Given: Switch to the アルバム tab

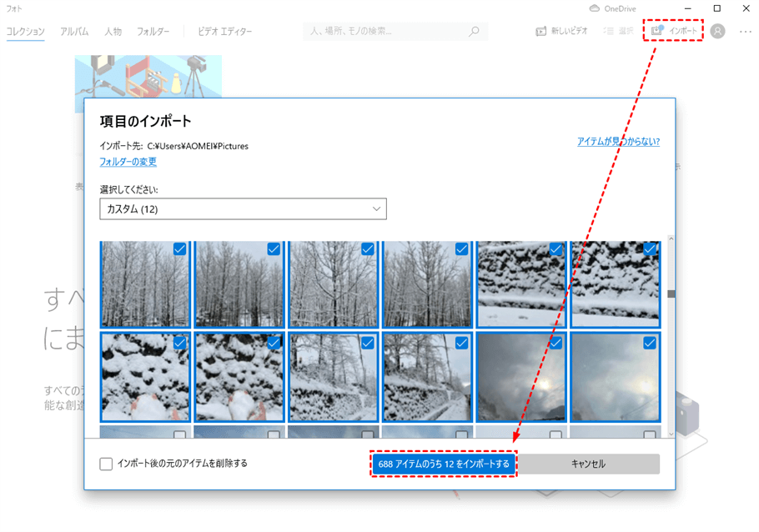Looking at the screenshot, I should point(74,32).
